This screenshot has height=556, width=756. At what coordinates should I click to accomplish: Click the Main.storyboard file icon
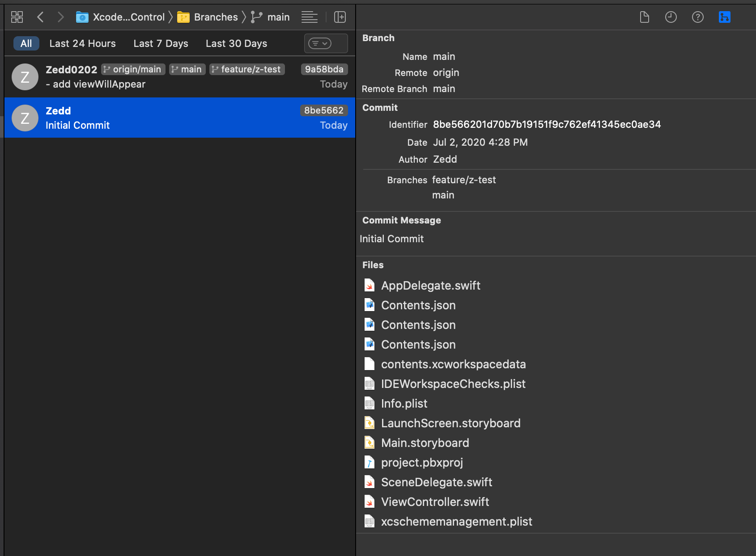(x=370, y=443)
